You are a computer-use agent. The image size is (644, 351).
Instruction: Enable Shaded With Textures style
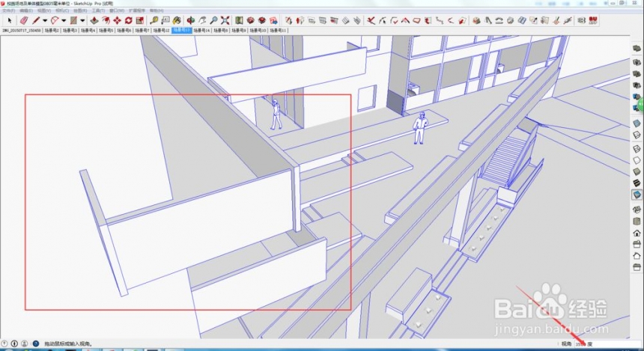coord(637,183)
